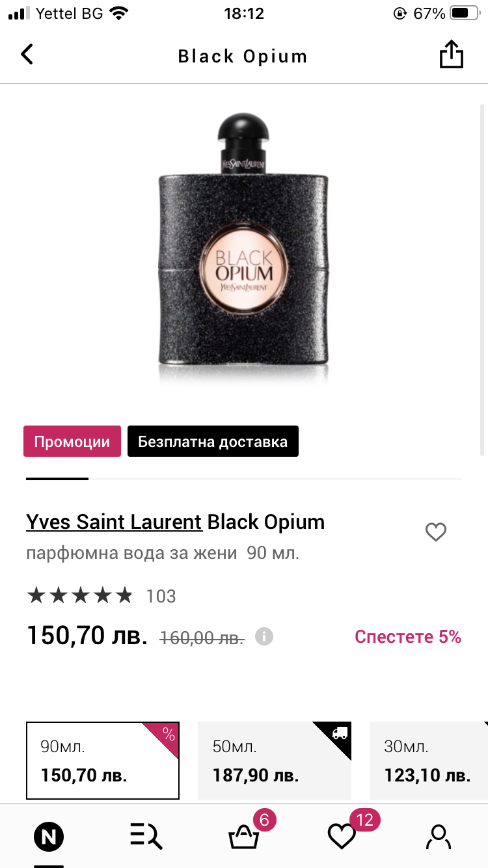488x868 pixels.
Task: Open the category search icon
Action: click(x=146, y=836)
